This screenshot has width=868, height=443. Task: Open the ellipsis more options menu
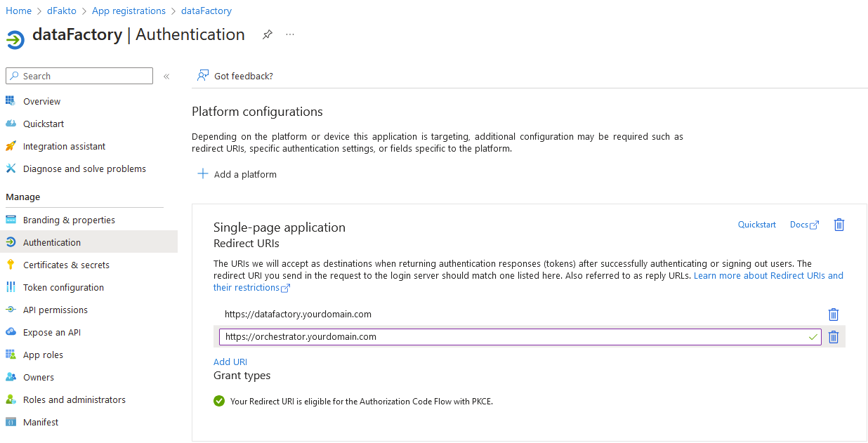(x=290, y=34)
